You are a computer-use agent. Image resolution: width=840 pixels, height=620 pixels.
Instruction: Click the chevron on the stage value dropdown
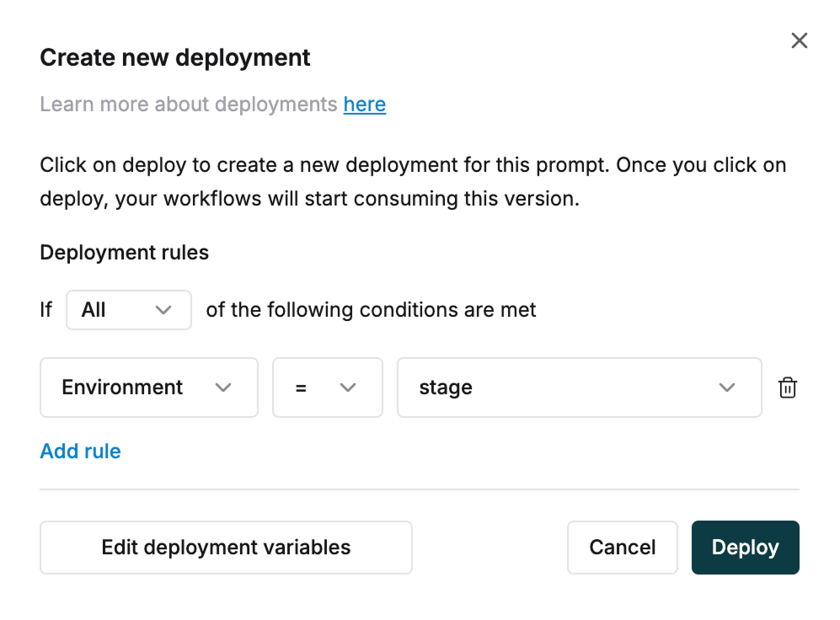[726, 387]
